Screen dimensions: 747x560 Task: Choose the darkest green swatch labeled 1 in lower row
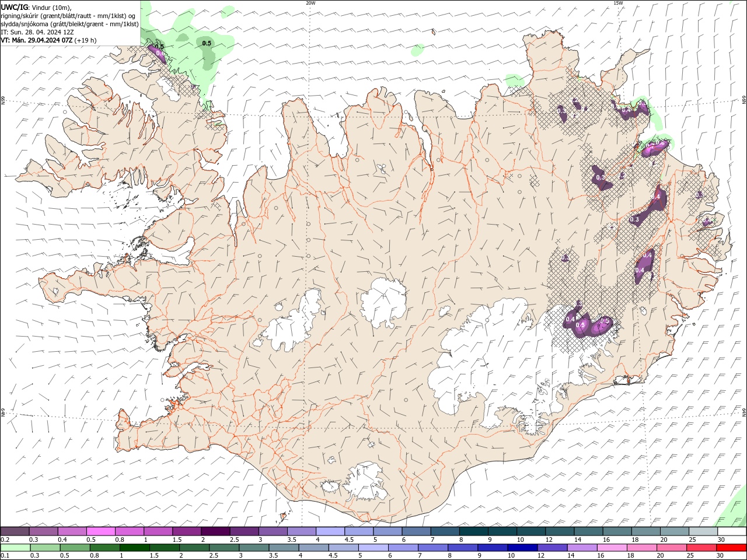click(134, 548)
